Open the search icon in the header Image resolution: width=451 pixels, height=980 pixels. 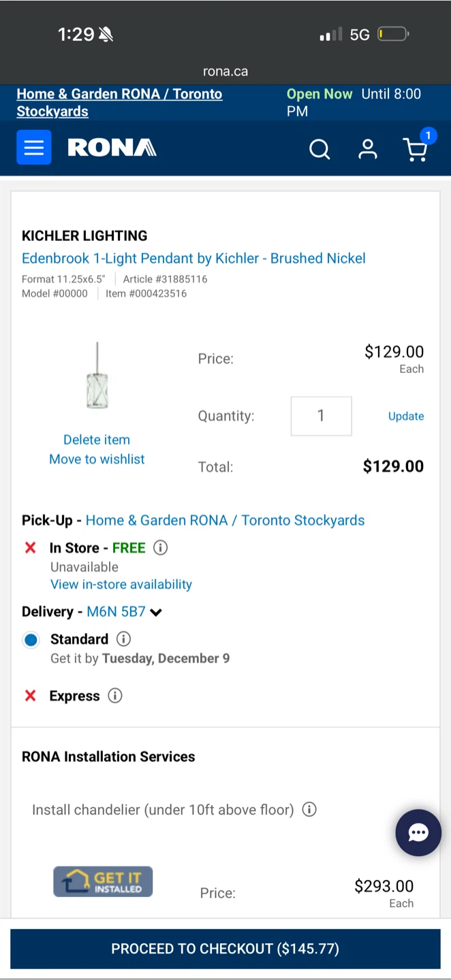click(x=320, y=149)
